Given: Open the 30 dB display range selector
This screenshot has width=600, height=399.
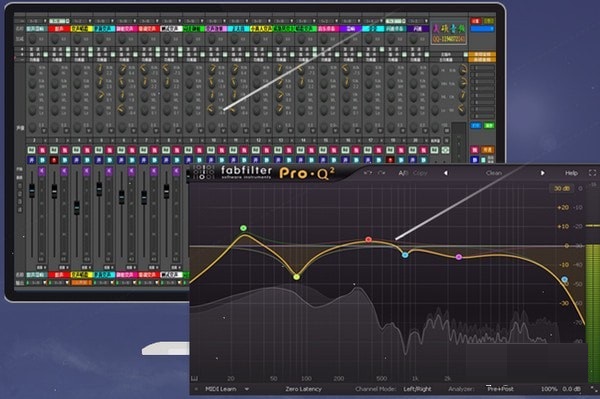Looking at the screenshot, I should click(561, 188).
